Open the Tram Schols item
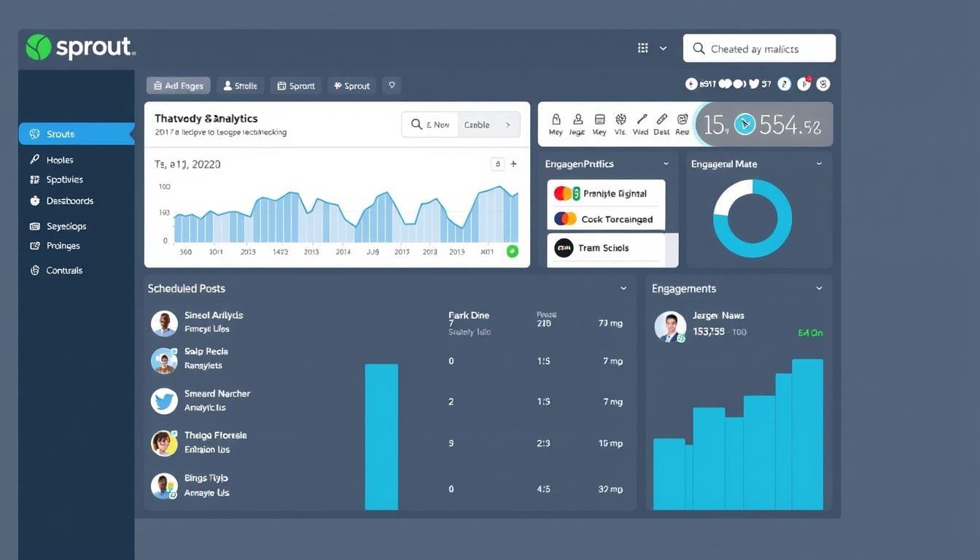The width and height of the screenshot is (980, 560). [605, 248]
